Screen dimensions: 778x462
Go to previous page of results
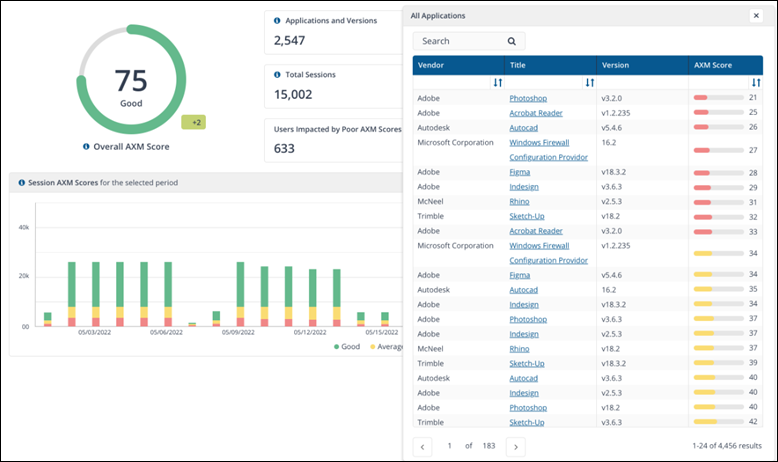pyautogui.click(x=422, y=445)
